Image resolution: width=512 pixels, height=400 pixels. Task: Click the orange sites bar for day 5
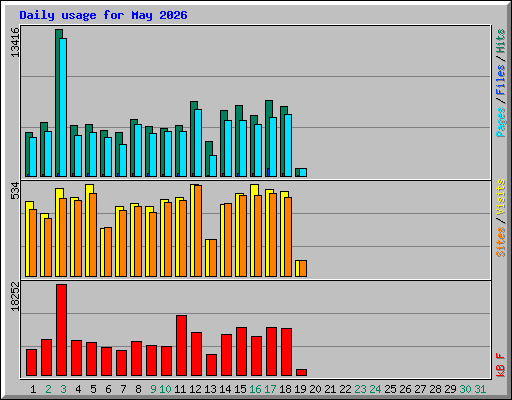(x=93, y=235)
